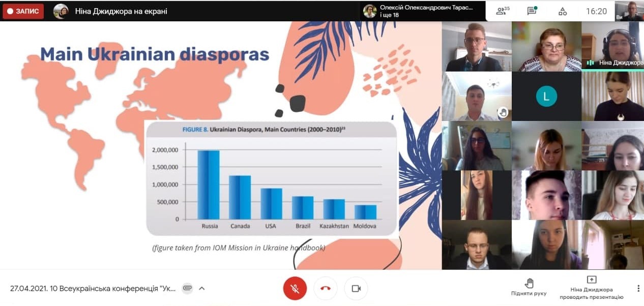The width and height of the screenshot is (644, 306).
Task: Click the 'Ніна Джиджора на екрані' label
Action: 121,11
